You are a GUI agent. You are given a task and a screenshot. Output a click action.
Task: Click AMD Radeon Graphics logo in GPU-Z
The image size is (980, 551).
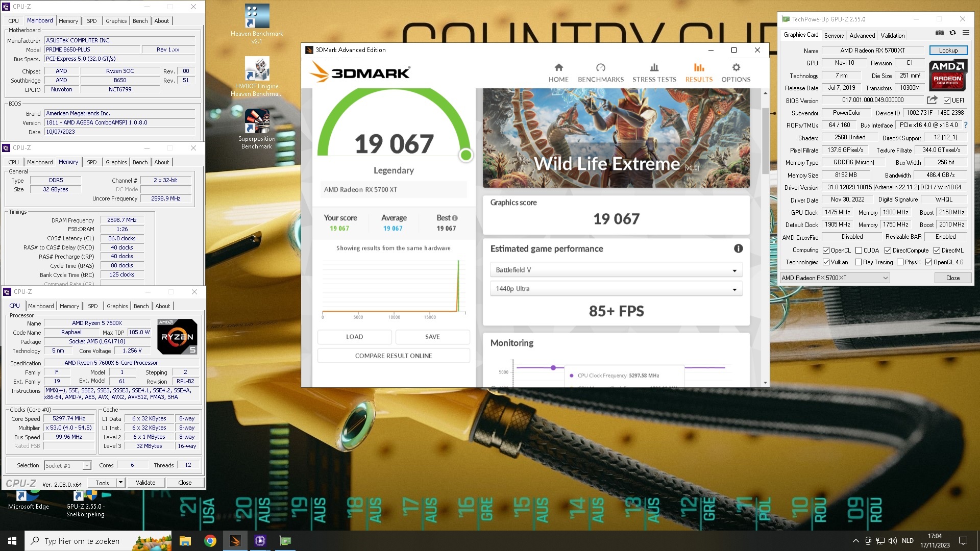click(948, 76)
